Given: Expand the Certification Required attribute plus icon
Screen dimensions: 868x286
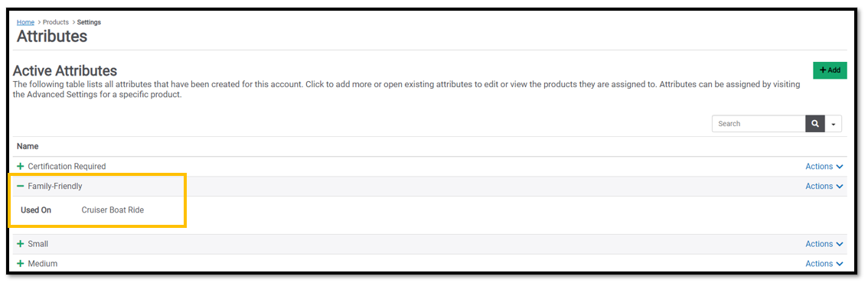Looking at the screenshot, I should [x=21, y=166].
